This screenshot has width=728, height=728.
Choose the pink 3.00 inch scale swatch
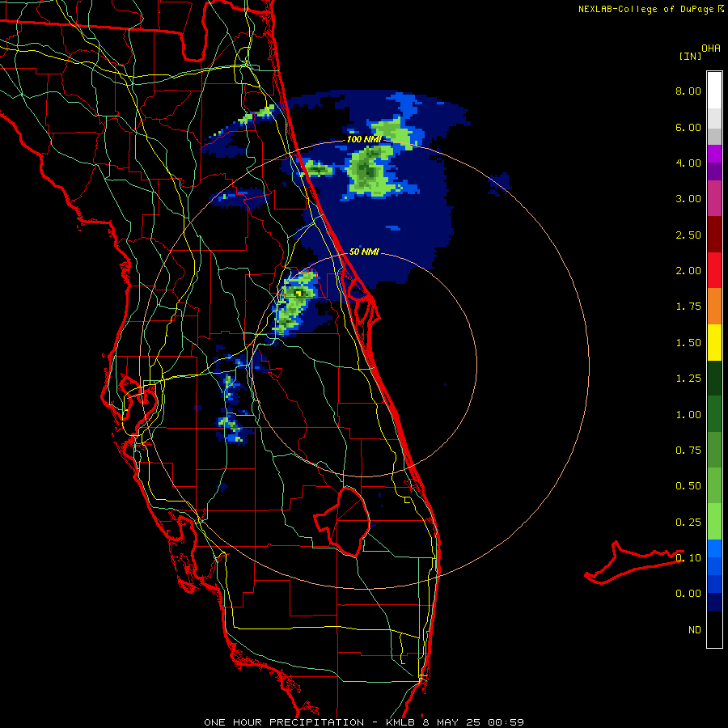click(714, 198)
